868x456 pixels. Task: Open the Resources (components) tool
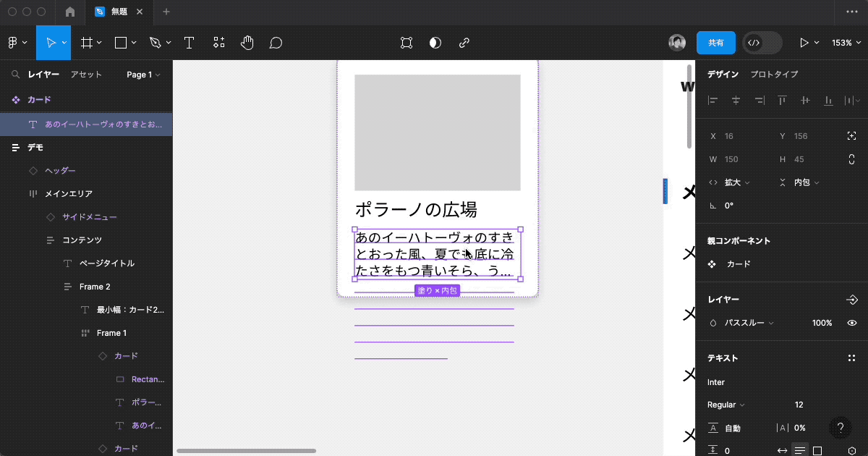(x=219, y=43)
